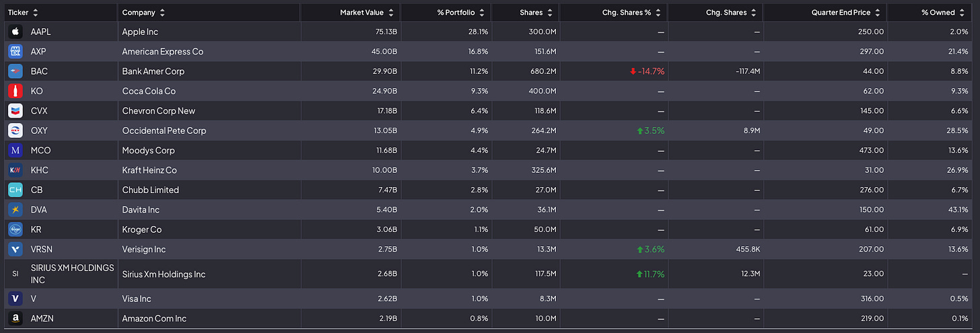Click the red down arrow in BAC row
980x333 pixels.
(633, 71)
